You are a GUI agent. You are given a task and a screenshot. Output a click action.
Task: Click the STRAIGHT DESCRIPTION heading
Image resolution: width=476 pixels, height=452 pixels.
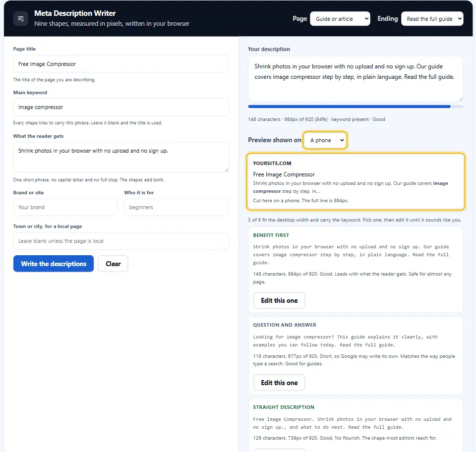click(x=284, y=407)
